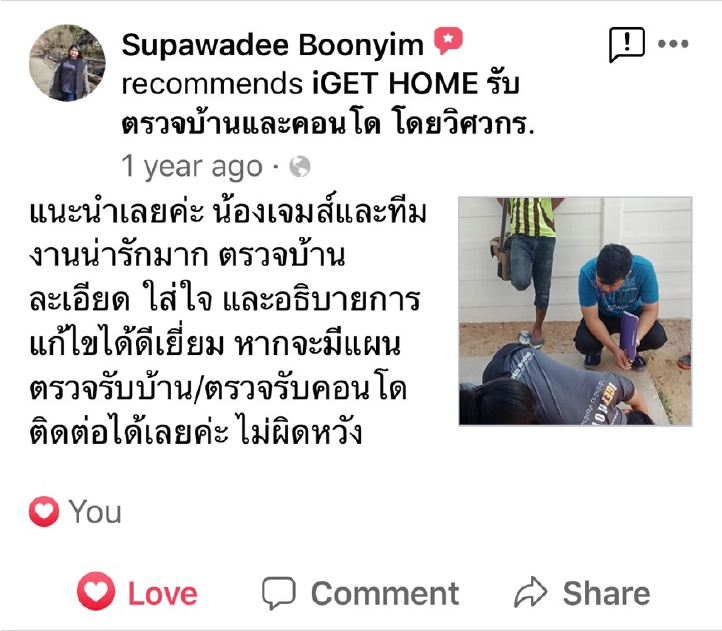722x631 pixels.
Task: View who reacted via the You label
Action: click(95, 512)
